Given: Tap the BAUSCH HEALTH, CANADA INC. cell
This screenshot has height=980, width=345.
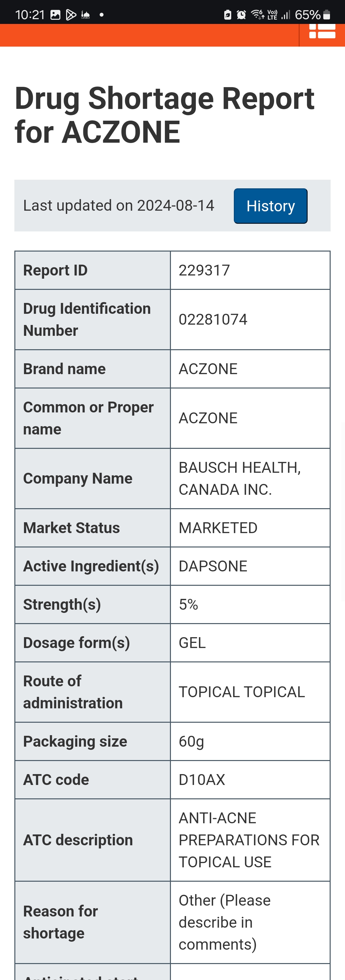Looking at the screenshot, I should click(250, 478).
